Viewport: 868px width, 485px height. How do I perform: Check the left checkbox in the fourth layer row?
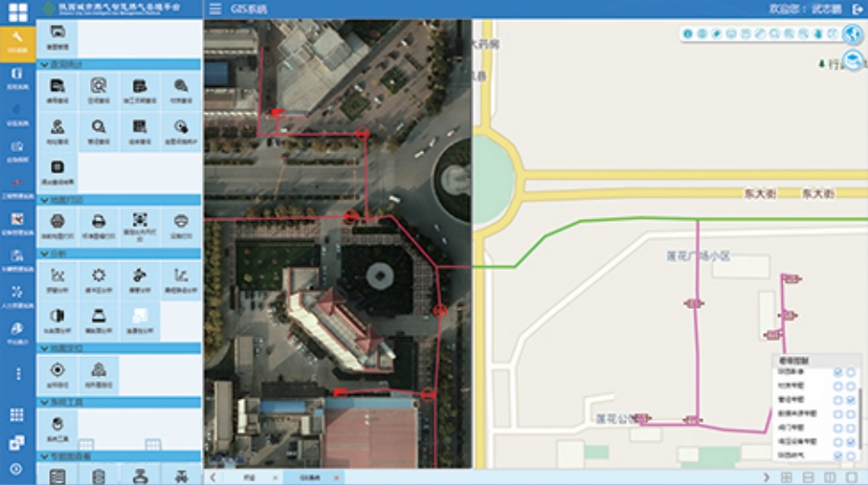point(838,414)
